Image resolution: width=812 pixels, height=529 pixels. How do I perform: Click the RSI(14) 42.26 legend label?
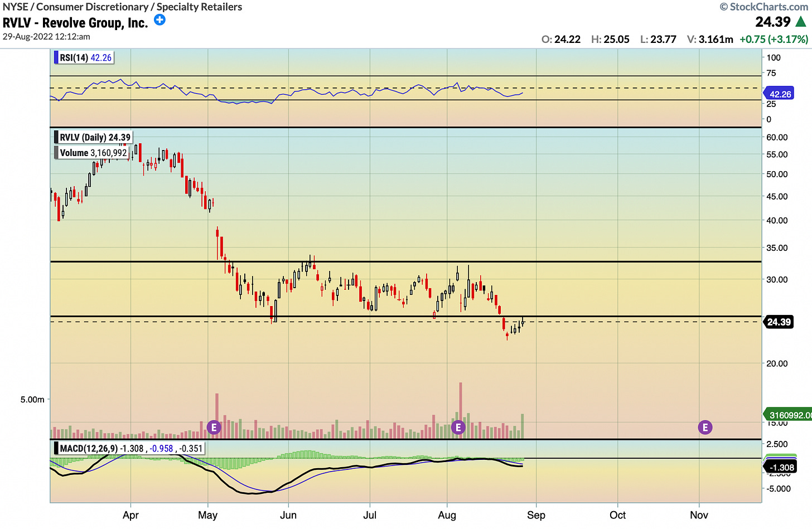click(x=84, y=57)
